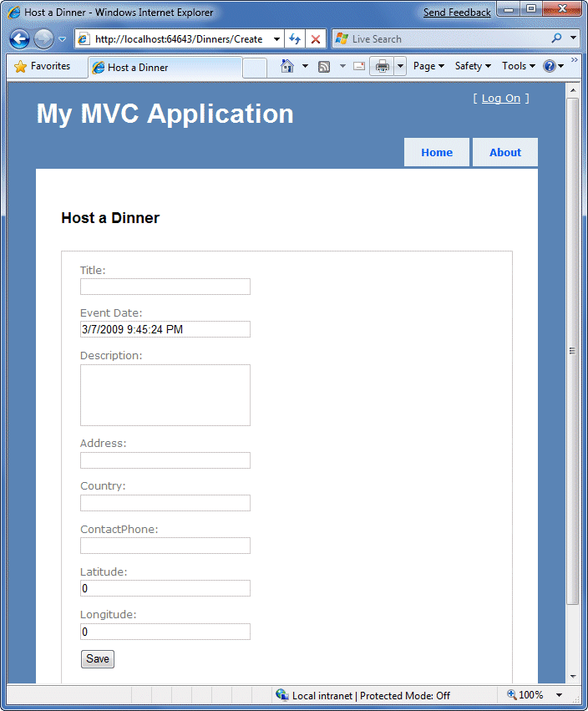Click the browser Back arrow button
This screenshot has width=588, height=711.
click(19, 39)
